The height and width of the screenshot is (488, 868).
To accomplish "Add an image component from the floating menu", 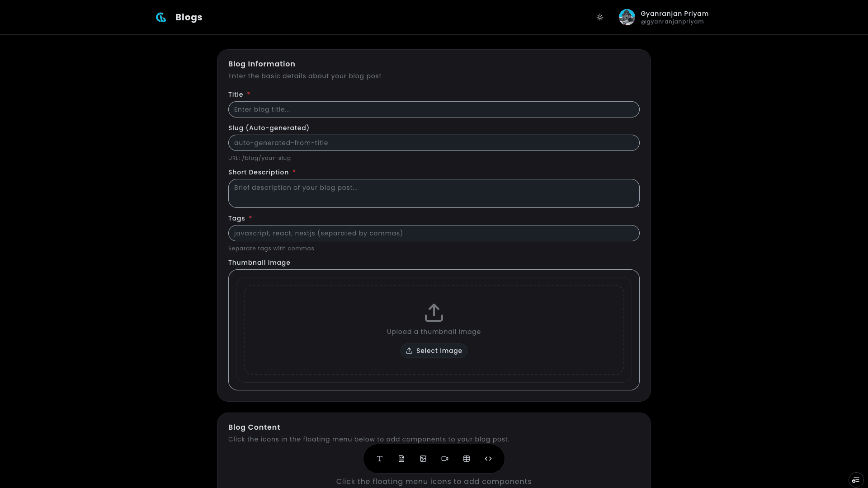I will 423,459.
